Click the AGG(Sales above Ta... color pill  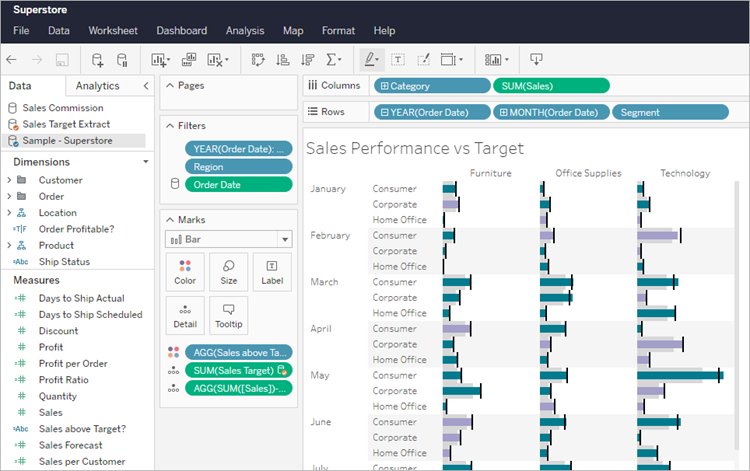[239, 352]
